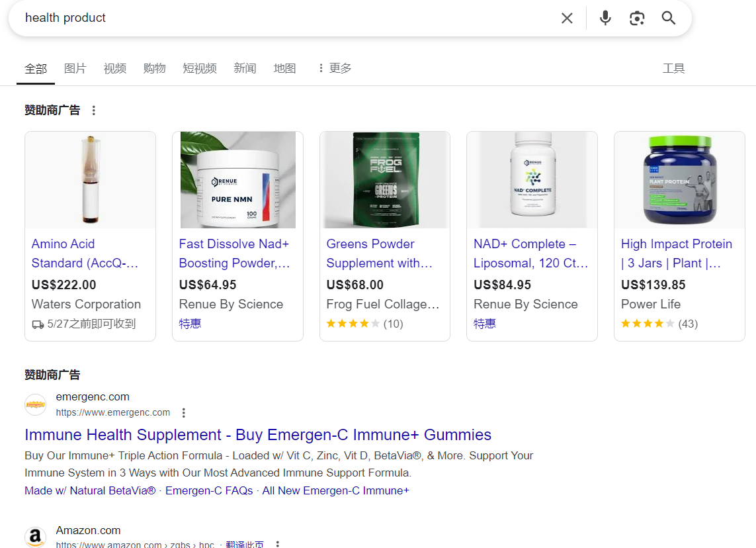
Task: Click Frog Fuel Collage… seller name
Action: (383, 304)
